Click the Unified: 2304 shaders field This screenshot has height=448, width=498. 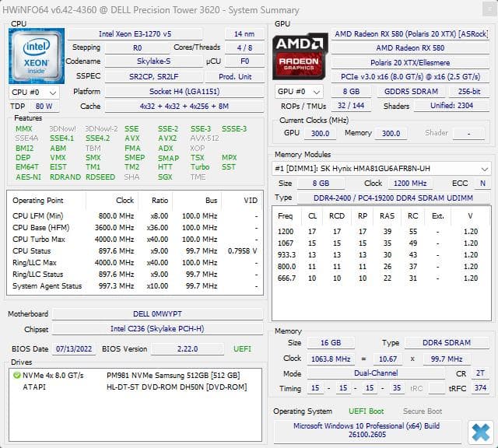click(x=451, y=106)
